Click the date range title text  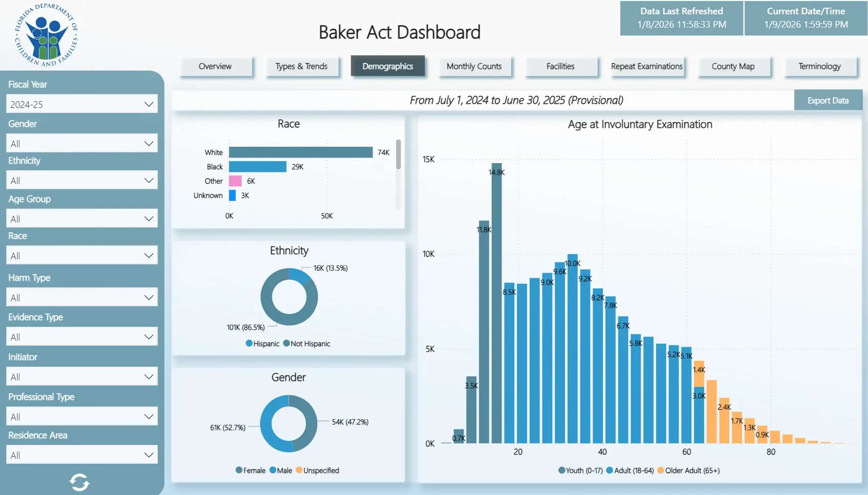click(x=516, y=100)
